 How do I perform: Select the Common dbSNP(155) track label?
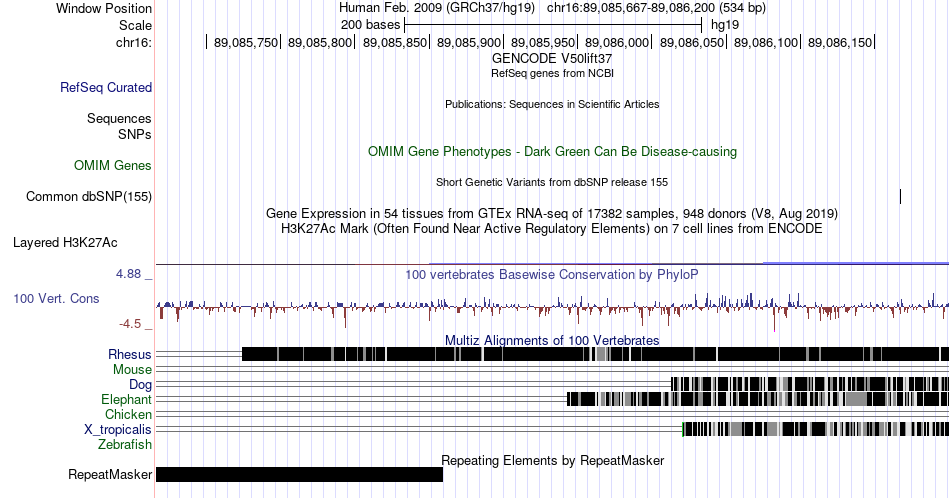88,196
